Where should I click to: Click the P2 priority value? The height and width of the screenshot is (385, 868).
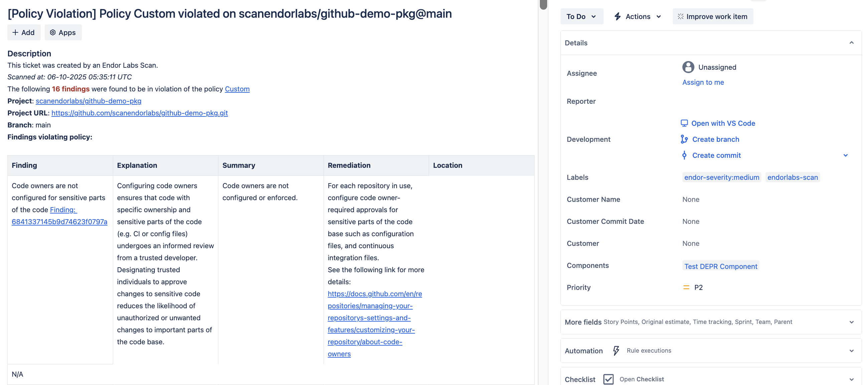(x=698, y=287)
